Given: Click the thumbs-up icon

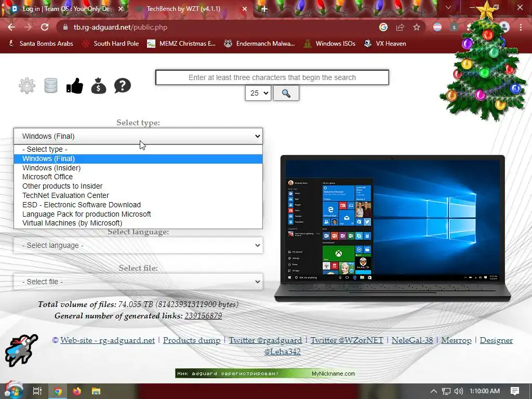Looking at the screenshot, I should click(75, 86).
